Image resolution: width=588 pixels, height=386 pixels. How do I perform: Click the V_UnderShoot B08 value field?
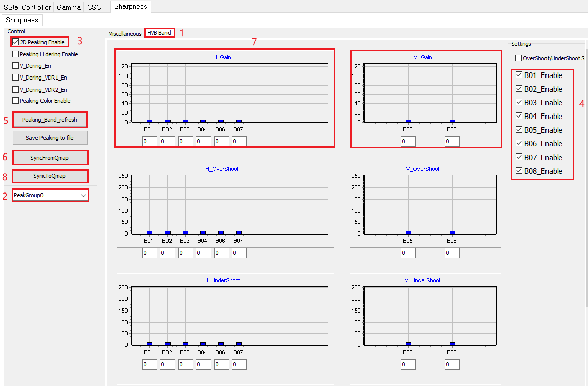(452, 364)
